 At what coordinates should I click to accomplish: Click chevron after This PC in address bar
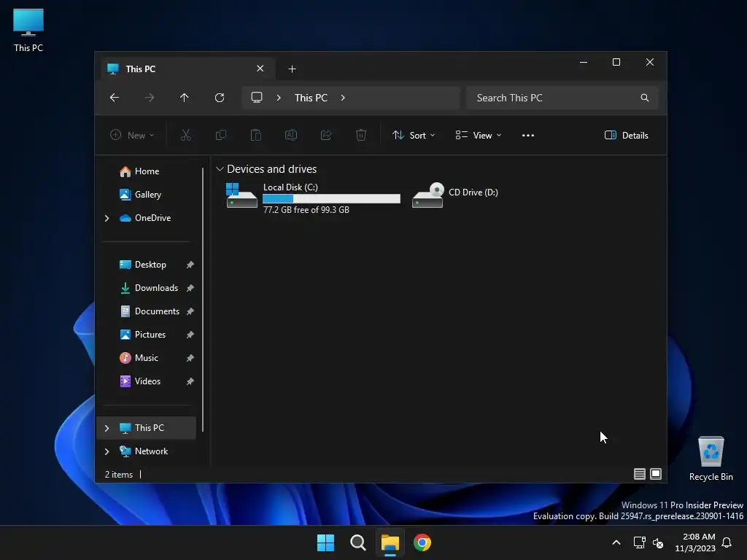click(x=343, y=98)
